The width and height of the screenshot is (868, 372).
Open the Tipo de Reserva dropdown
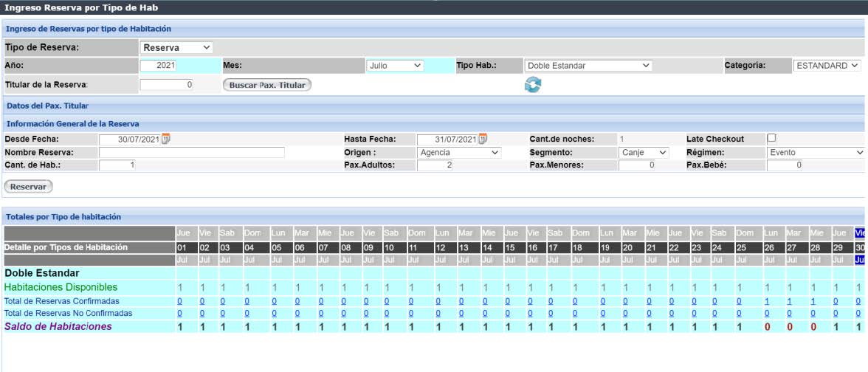pyautogui.click(x=176, y=47)
